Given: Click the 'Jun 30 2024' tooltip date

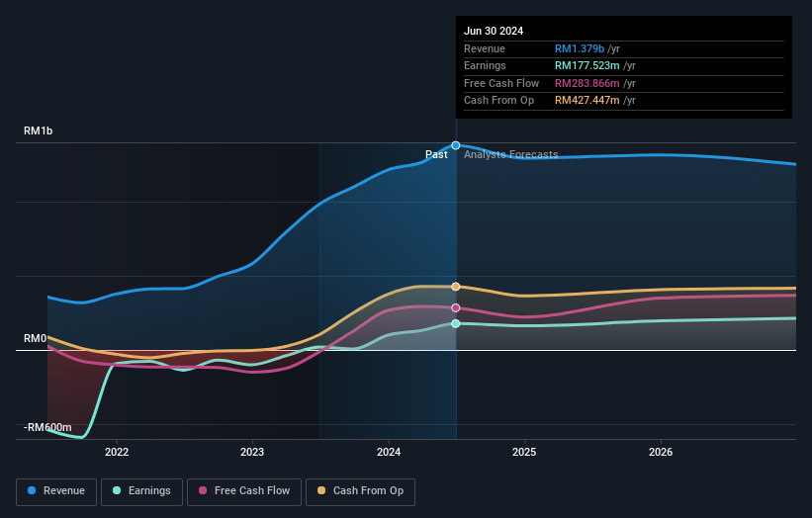Looking at the screenshot, I should coord(494,31).
